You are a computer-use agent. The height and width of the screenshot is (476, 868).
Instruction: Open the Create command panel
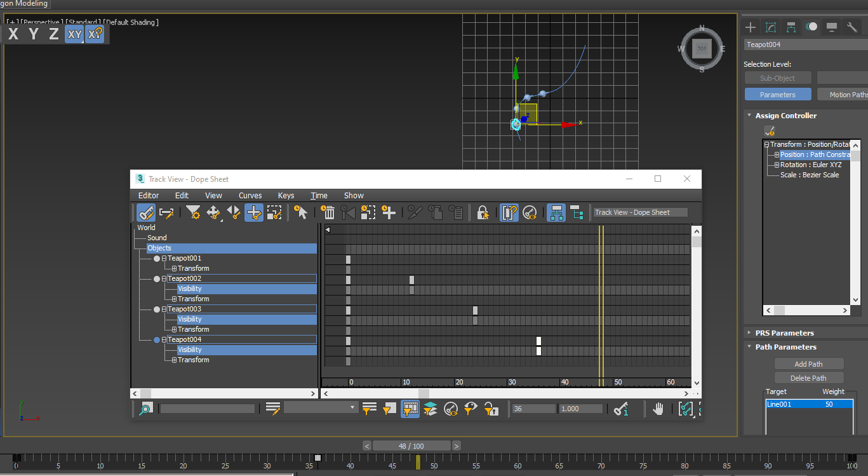(751, 27)
